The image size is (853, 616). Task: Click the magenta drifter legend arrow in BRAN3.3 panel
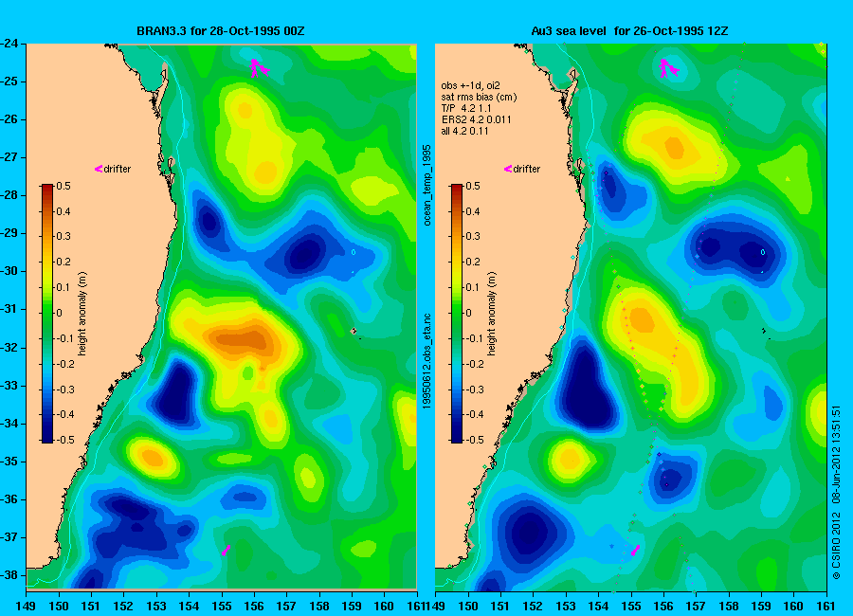[99, 170]
